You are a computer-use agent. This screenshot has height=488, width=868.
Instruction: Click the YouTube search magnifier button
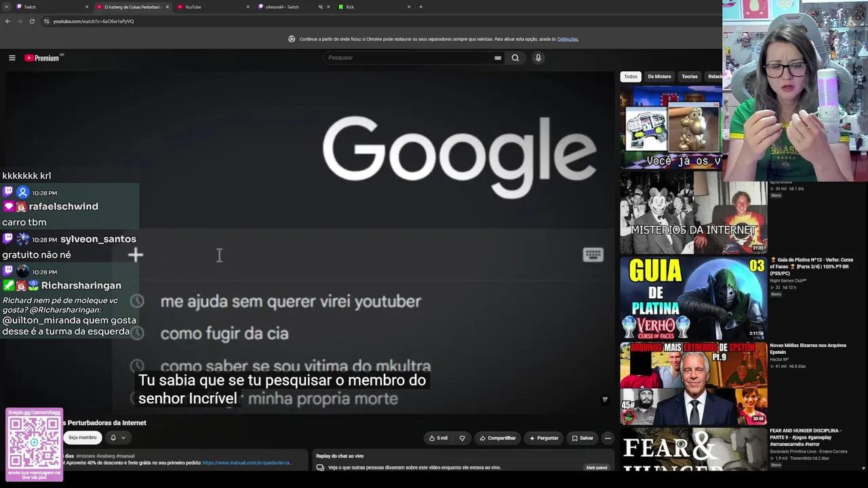point(515,58)
